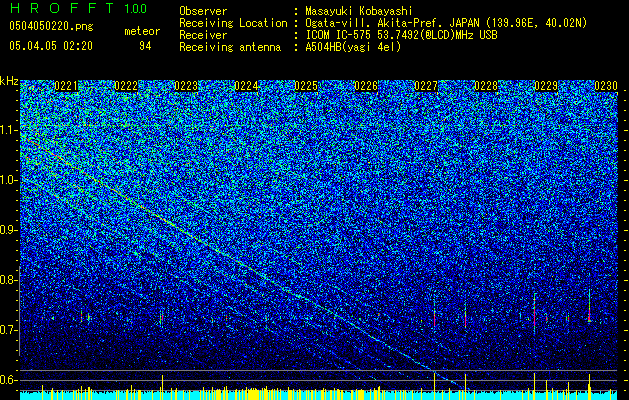The image size is (629, 400).
Task: Click the meteor label
Action: pos(142,31)
